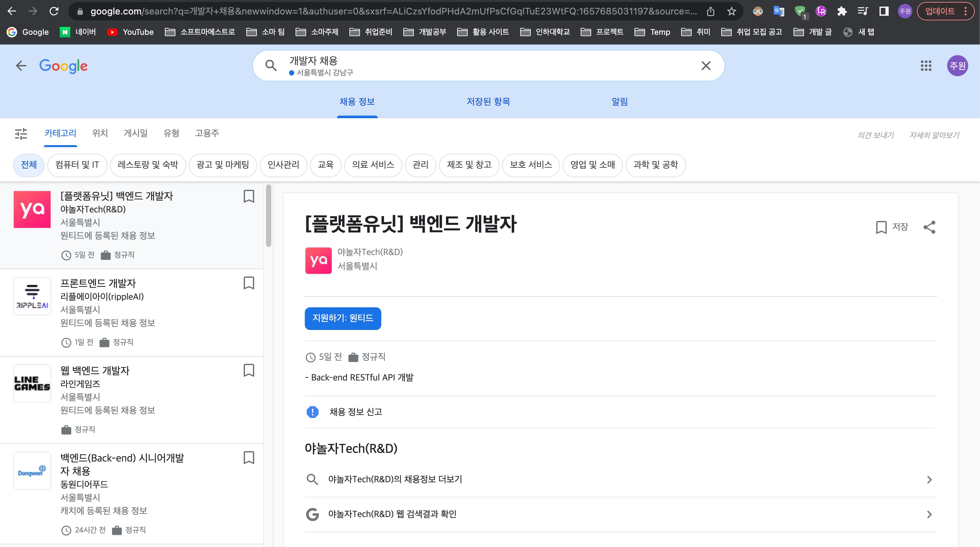
Task: Switch to the 저장된 항목 tab
Action: point(488,101)
